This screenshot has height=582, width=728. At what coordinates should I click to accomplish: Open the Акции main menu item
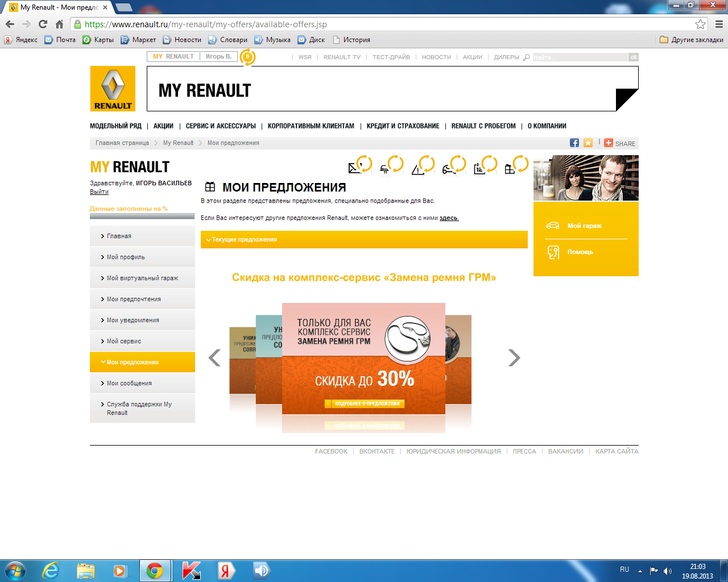[x=163, y=126]
